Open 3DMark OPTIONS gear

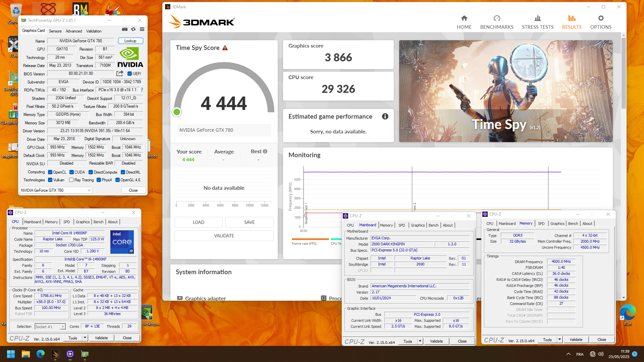click(x=601, y=22)
